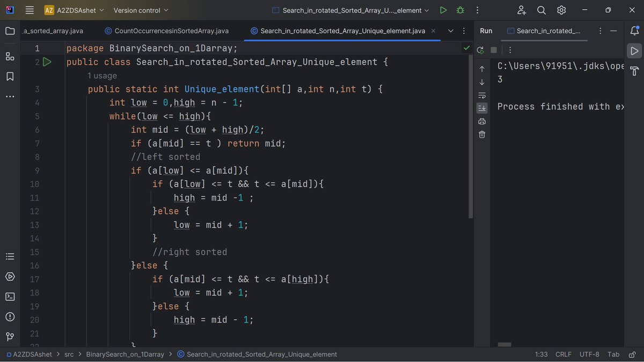Open IDE Settings via the gear icon
Screen dimensions: 644x362
click(x=561, y=10)
